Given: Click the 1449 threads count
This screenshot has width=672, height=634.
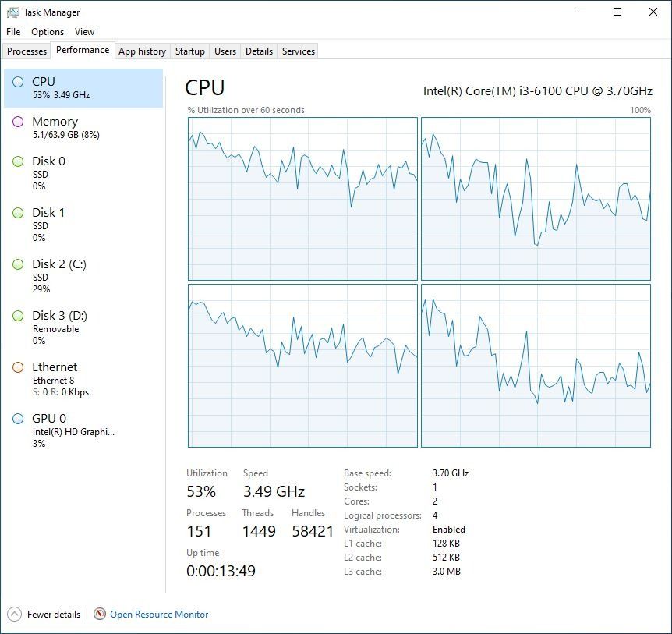Looking at the screenshot, I should pyautogui.click(x=259, y=531).
